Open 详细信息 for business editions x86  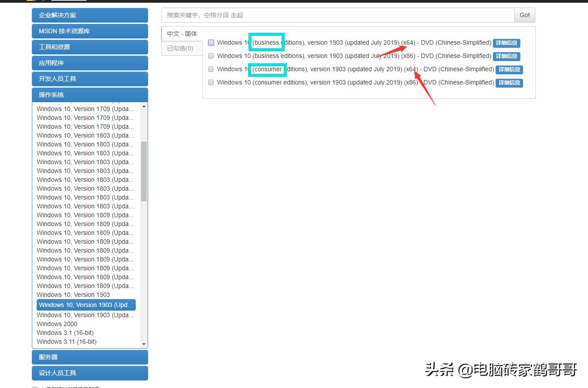coord(507,56)
